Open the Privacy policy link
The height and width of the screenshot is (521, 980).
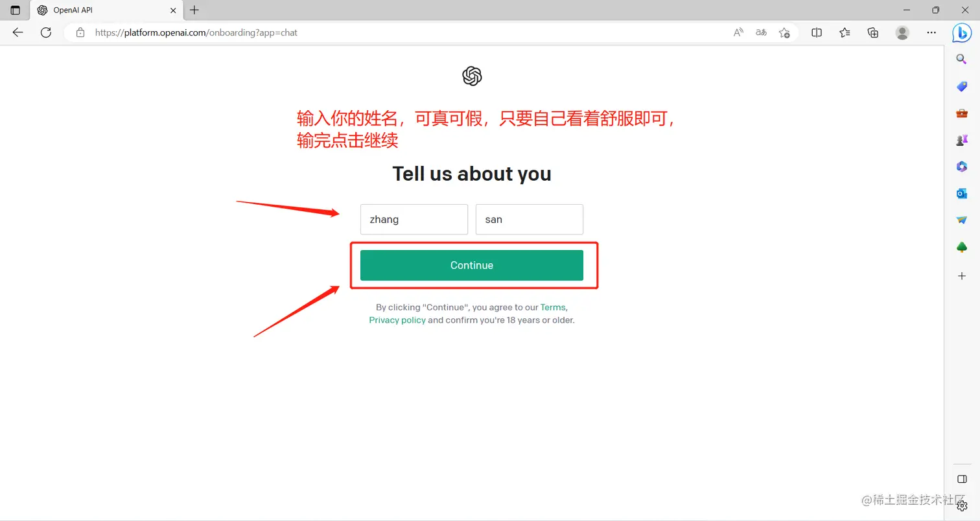tap(397, 320)
